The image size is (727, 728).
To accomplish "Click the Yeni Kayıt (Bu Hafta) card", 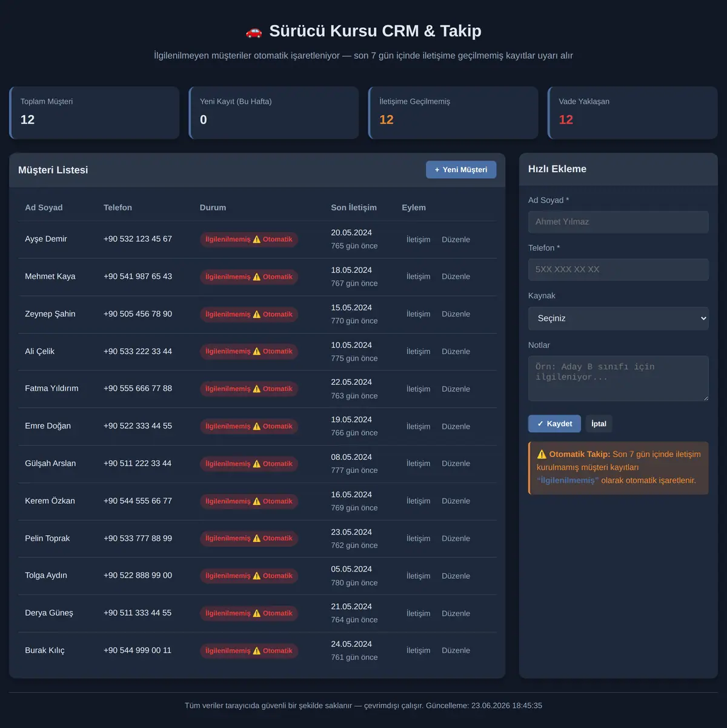I will coord(274,113).
